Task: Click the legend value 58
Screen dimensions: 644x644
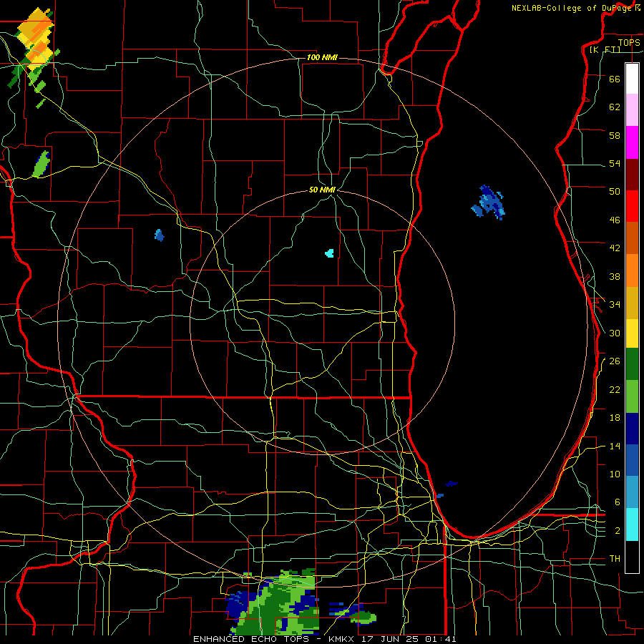Action: pos(615,135)
